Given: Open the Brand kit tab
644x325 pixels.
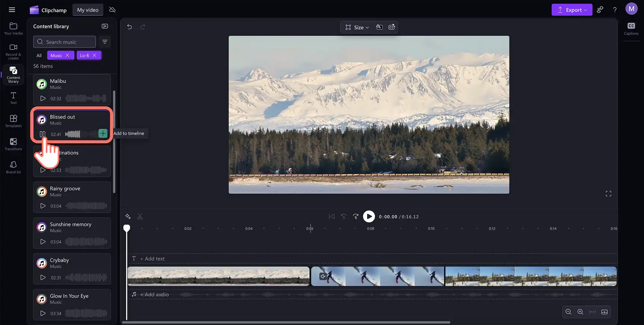Looking at the screenshot, I should pyautogui.click(x=13, y=168).
